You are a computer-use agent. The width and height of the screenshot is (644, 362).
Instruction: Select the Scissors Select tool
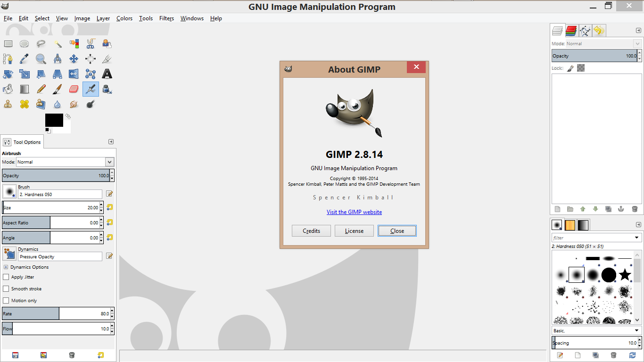click(x=91, y=44)
